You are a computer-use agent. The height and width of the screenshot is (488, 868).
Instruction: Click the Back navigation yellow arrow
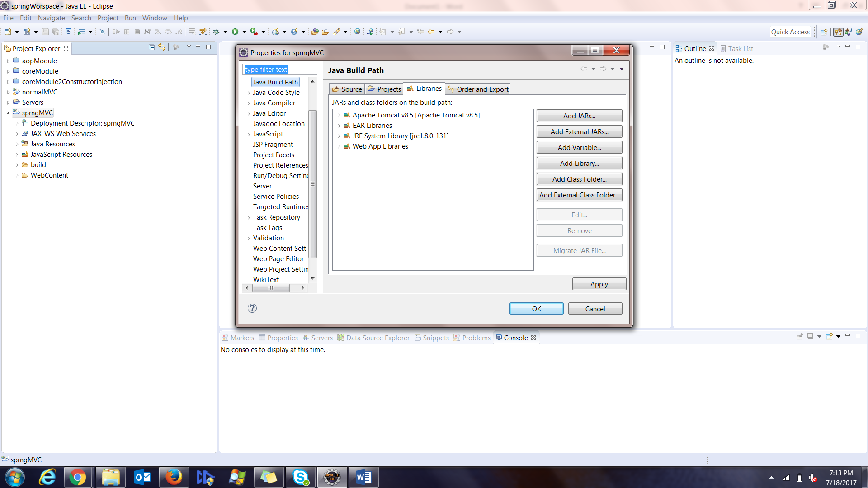click(431, 32)
